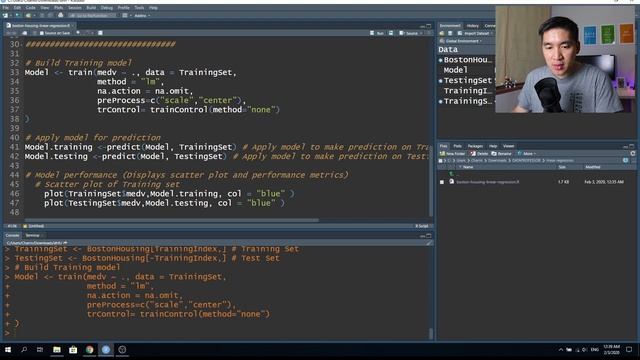Click the New Folder button in Files pane
This screenshot has width=640, height=360.
click(452, 154)
